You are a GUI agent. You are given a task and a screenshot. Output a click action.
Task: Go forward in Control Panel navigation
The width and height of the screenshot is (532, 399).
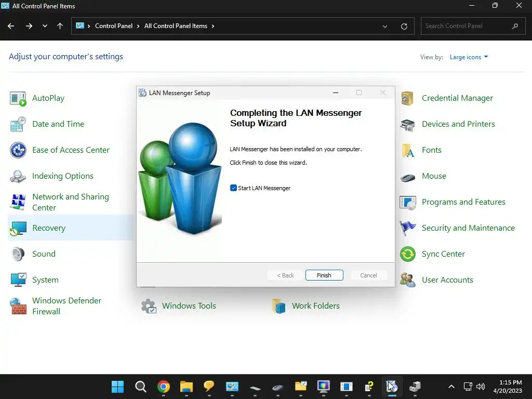(x=29, y=26)
